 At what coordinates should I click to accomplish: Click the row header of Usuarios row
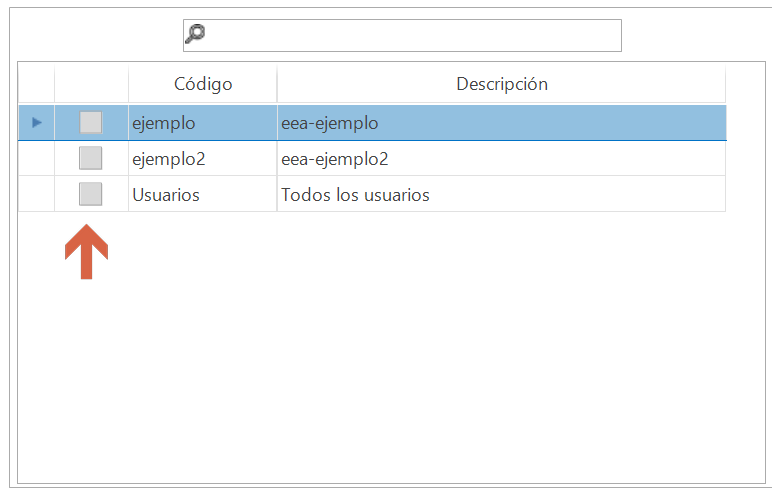click(37, 194)
